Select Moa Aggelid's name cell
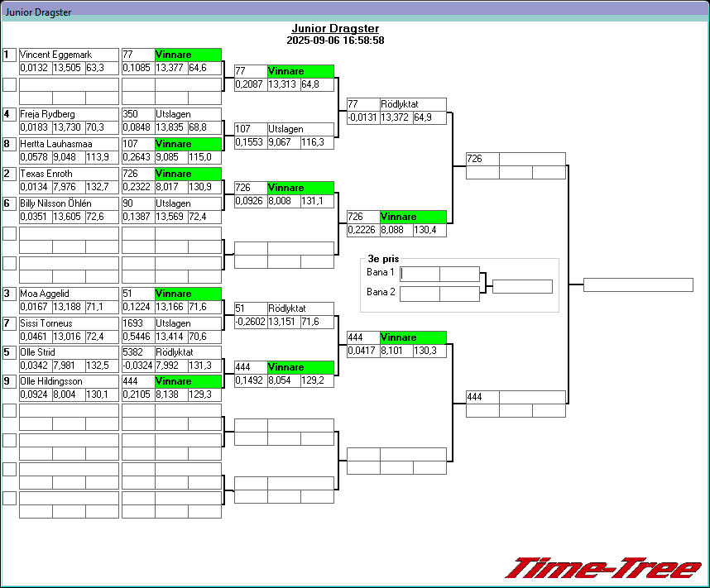 pyautogui.click(x=69, y=294)
